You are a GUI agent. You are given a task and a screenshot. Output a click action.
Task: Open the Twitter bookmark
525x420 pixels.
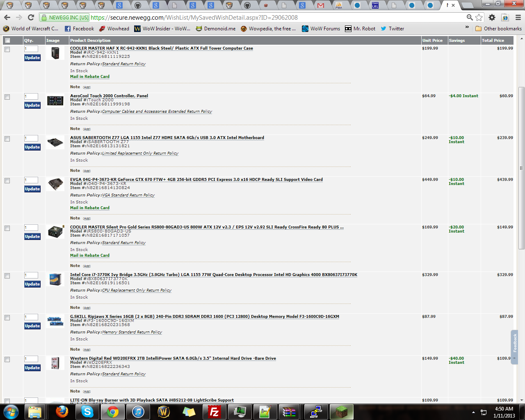click(393, 29)
